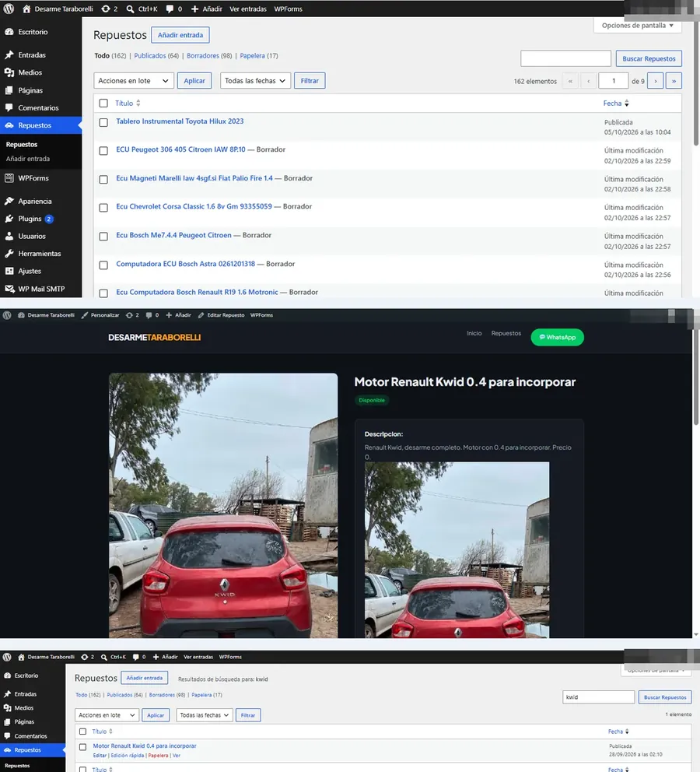Screen dimensions: 700x772
Task: Click Añadir entrada button next to top Repuestos heading
Action: click(180, 35)
